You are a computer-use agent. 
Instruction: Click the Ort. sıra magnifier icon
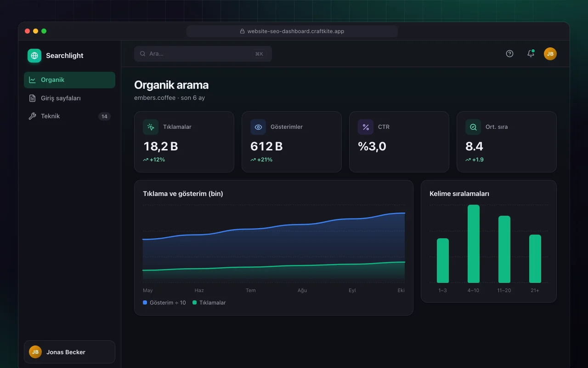pyautogui.click(x=473, y=127)
